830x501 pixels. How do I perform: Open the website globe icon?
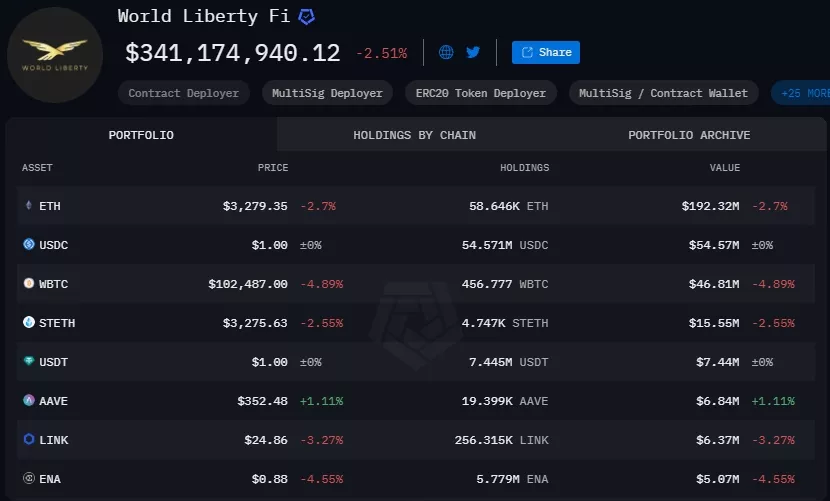[x=446, y=52]
